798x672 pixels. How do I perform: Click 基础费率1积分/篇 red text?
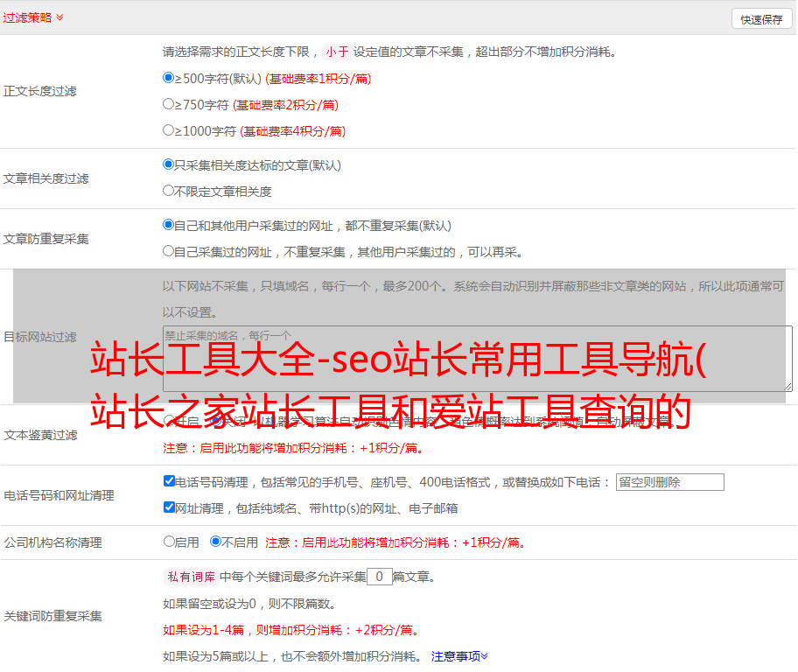pos(318,79)
